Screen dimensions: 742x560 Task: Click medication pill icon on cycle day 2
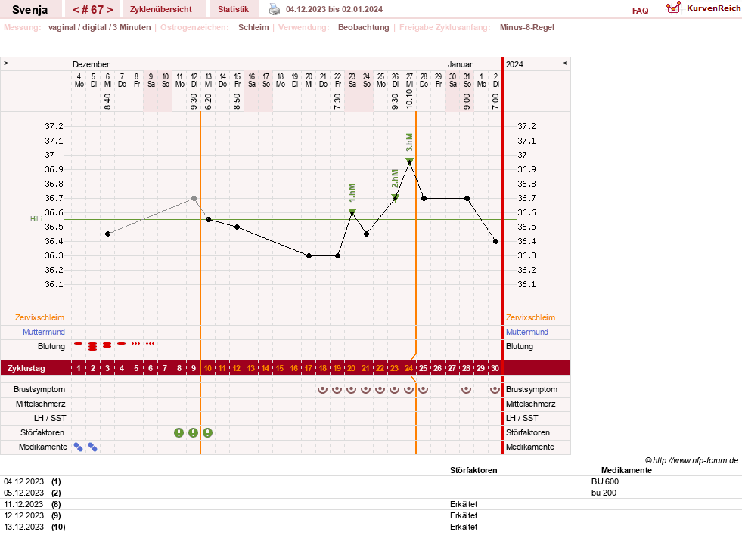[x=93, y=447]
